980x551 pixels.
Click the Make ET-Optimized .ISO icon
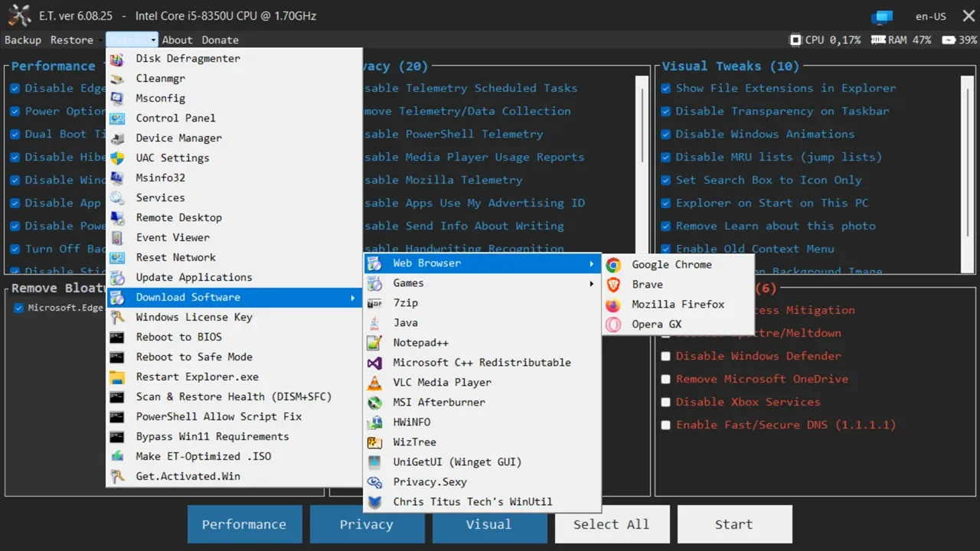117,456
